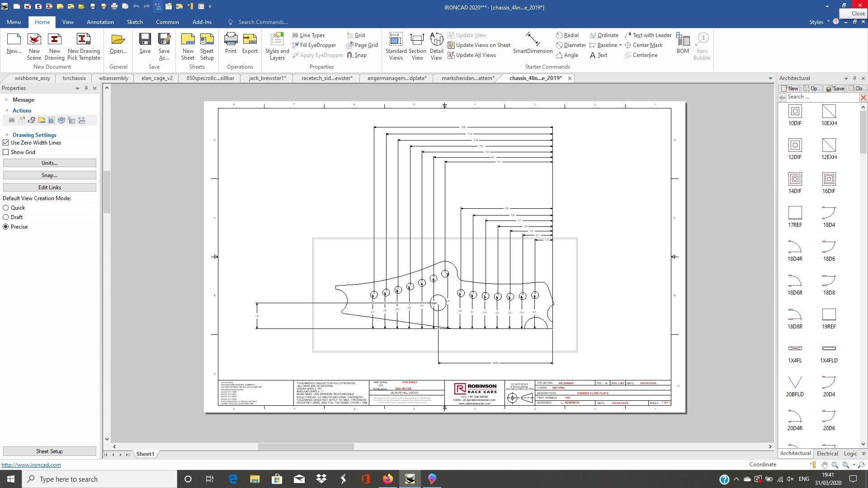Image resolution: width=868 pixels, height=488 pixels.
Task: Choose the Fill EyeDropper tool
Action: coord(314,45)
